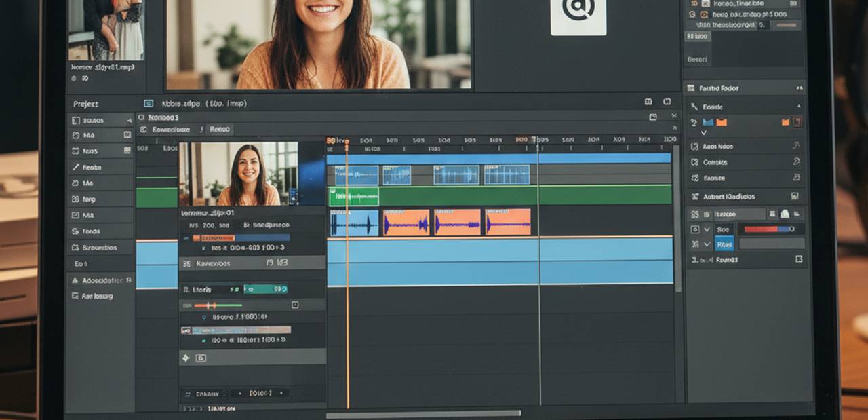Click the monitor icon next to project filename
Screen dimensions: 868x420
click(x=149, y=104)
